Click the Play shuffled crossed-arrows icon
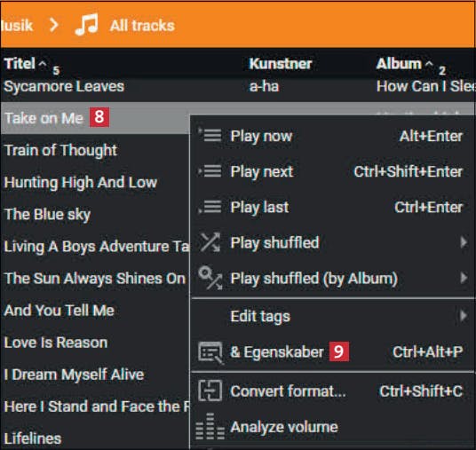The height and width of the screenshot is (450, 476). [210, 242]
